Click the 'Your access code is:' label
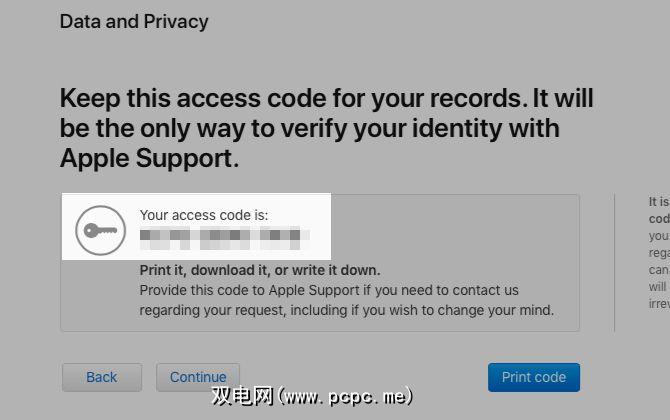670x420 pixels. [204, 214]
